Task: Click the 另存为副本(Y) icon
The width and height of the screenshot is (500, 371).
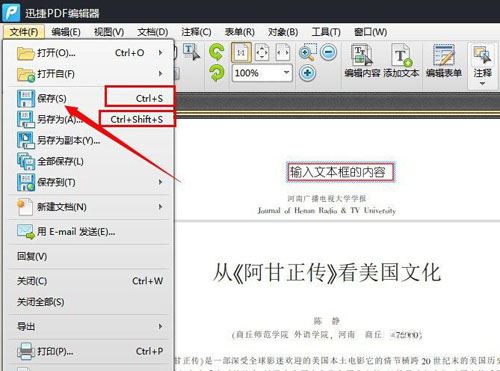Action: point(26,140)
